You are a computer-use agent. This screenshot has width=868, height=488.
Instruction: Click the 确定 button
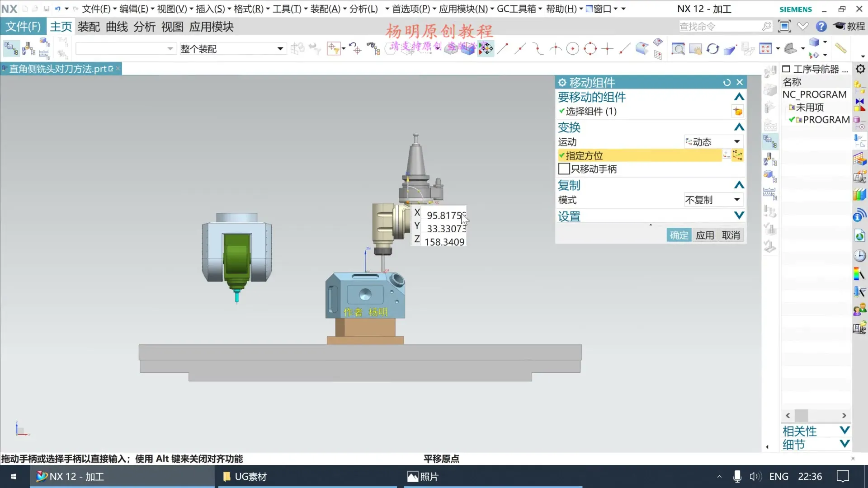(x=679, y=235)
